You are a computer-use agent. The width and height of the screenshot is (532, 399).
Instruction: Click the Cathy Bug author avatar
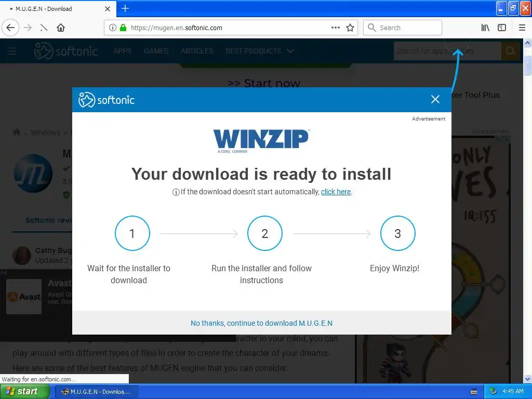(x=22, y=256)
